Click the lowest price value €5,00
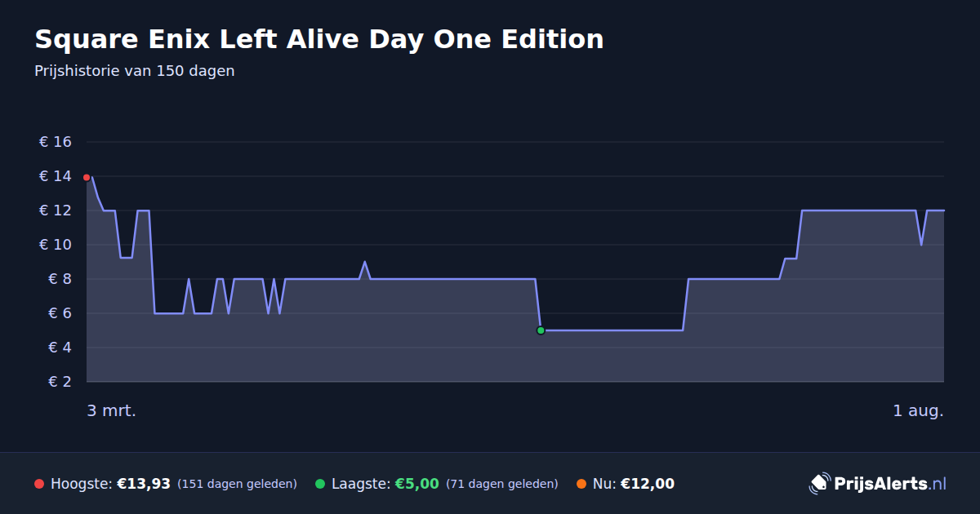Viewport: 980px width, 514px height. coord(417,484)
